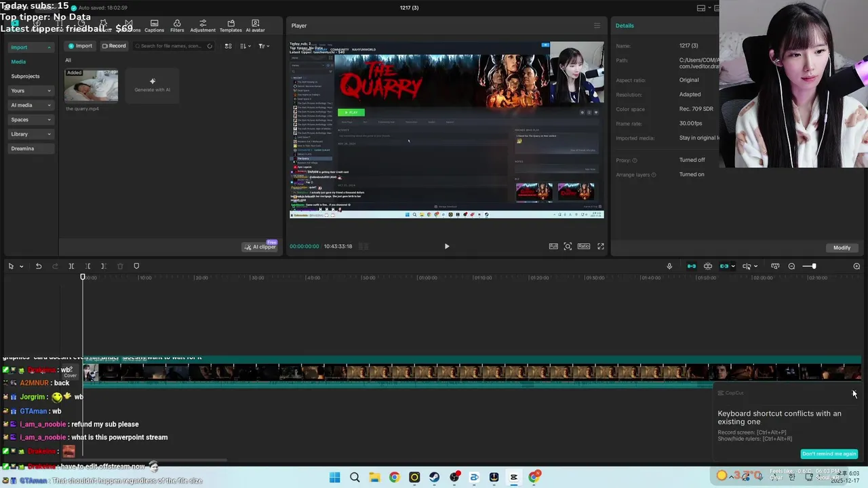Viewport: 868px width, 488px height.
Task: Undo the last action
Action: click(39, 266)
